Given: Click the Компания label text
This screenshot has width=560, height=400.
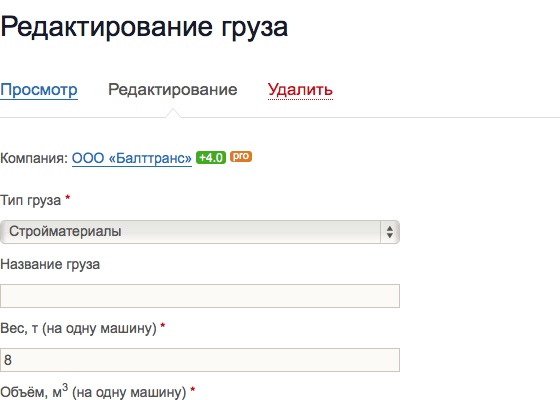Looking at the screenshot, I should pyautogui.click(x=34, y=158).
